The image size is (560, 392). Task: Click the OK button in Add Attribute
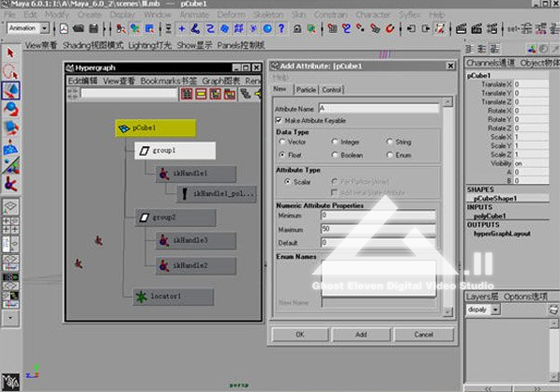tap(300, 335)
